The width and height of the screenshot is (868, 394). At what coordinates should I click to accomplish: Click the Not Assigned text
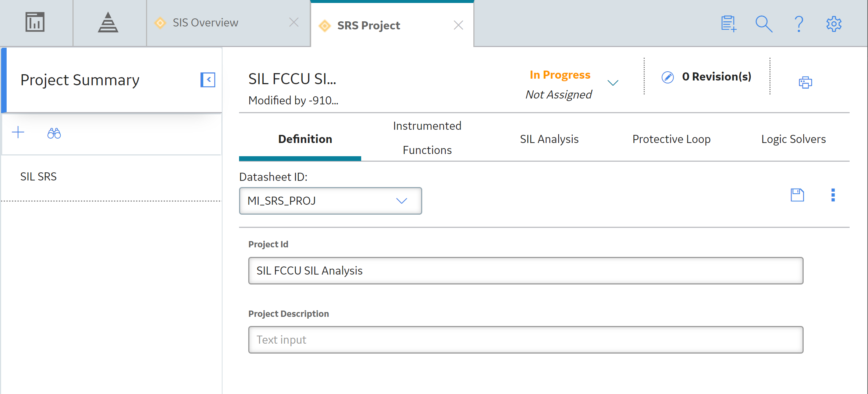click(558, 94)
